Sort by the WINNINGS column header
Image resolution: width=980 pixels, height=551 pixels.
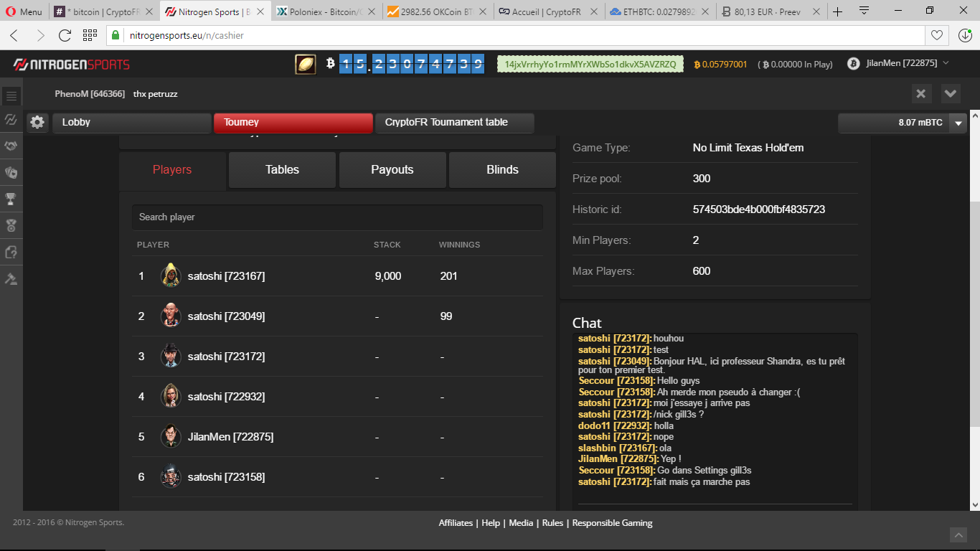[459, 245]
